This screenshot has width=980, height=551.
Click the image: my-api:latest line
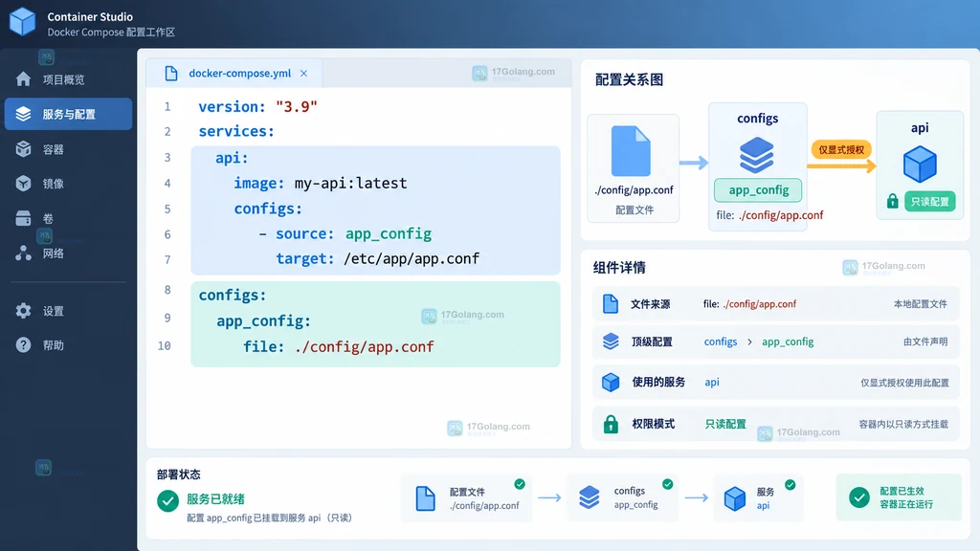321,183
